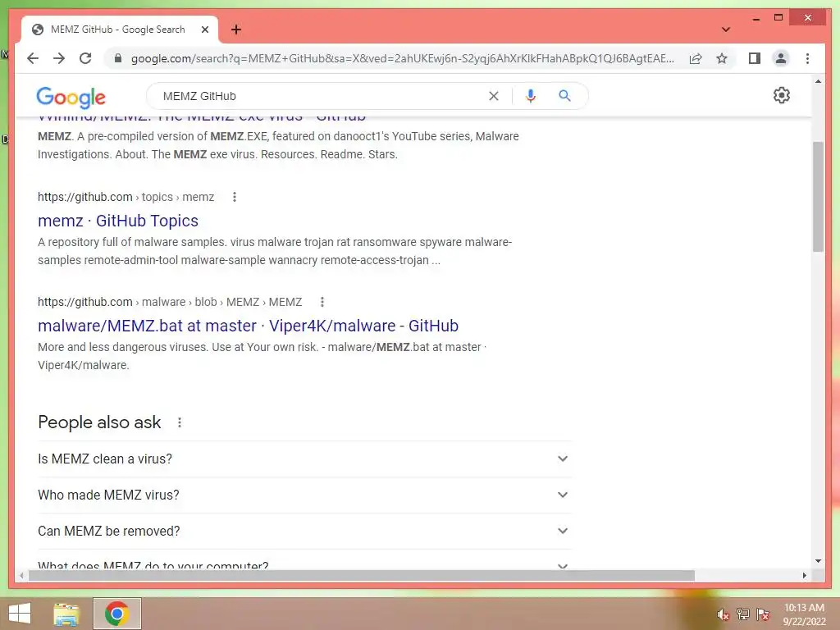Bookmark this page with the star icon

click(722, 58)
